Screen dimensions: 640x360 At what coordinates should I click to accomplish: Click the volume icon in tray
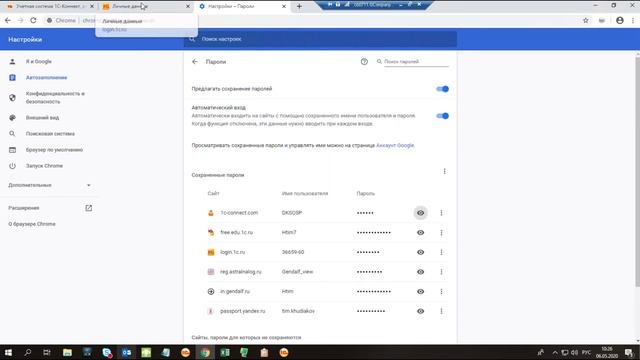[575, 352]
